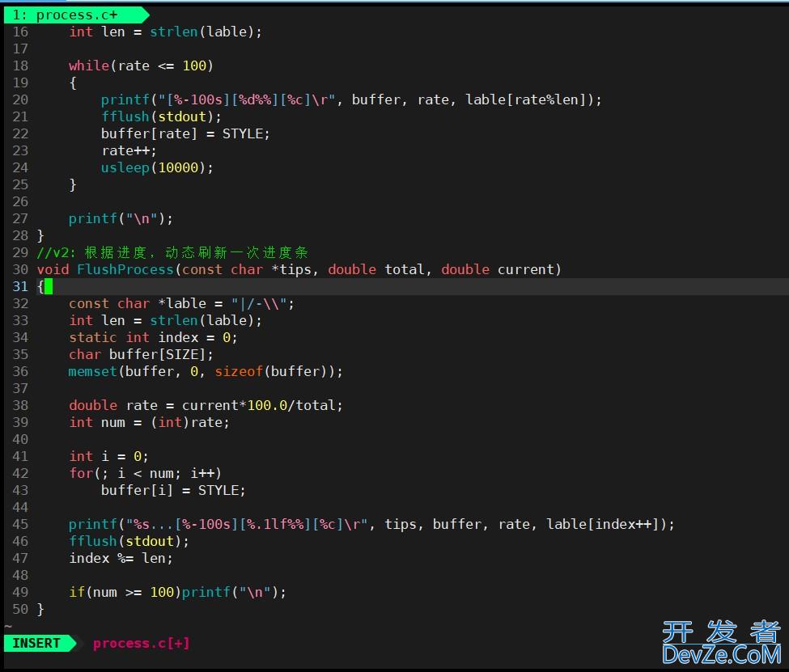Click the closing brace on line 50
Viewport: 789px width, 672px height.
[x=40, y=609]
